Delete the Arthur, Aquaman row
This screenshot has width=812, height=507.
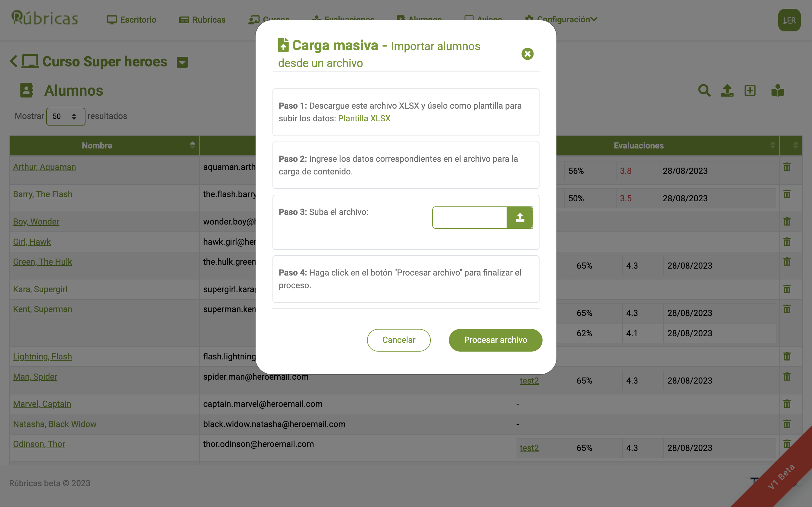(787, 167)
